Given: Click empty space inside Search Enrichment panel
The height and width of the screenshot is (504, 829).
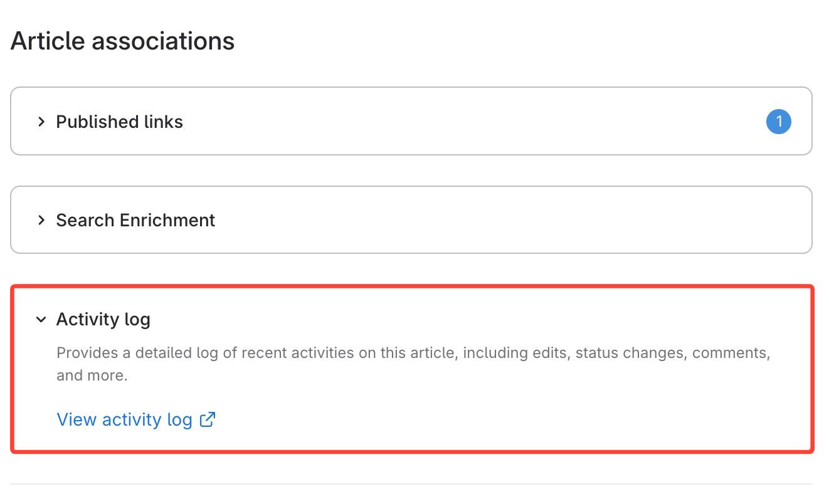Looking at the screenshot, I should [x=502, y=220].
